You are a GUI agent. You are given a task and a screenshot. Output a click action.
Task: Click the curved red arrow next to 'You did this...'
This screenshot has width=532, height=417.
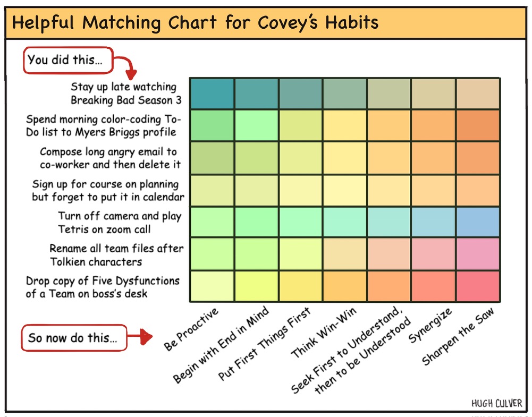pos(126,68)
